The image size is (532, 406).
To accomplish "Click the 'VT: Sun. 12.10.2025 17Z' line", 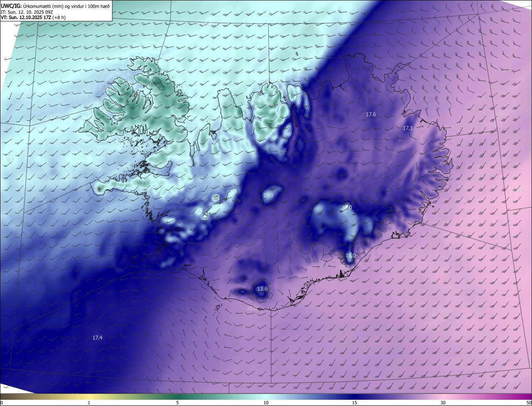I will [x=26, y=17].
